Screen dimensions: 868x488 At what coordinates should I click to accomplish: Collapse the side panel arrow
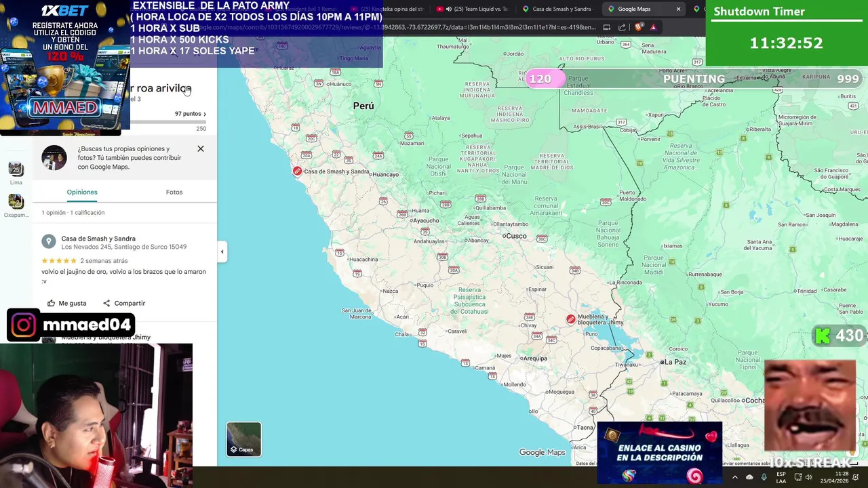222,251
